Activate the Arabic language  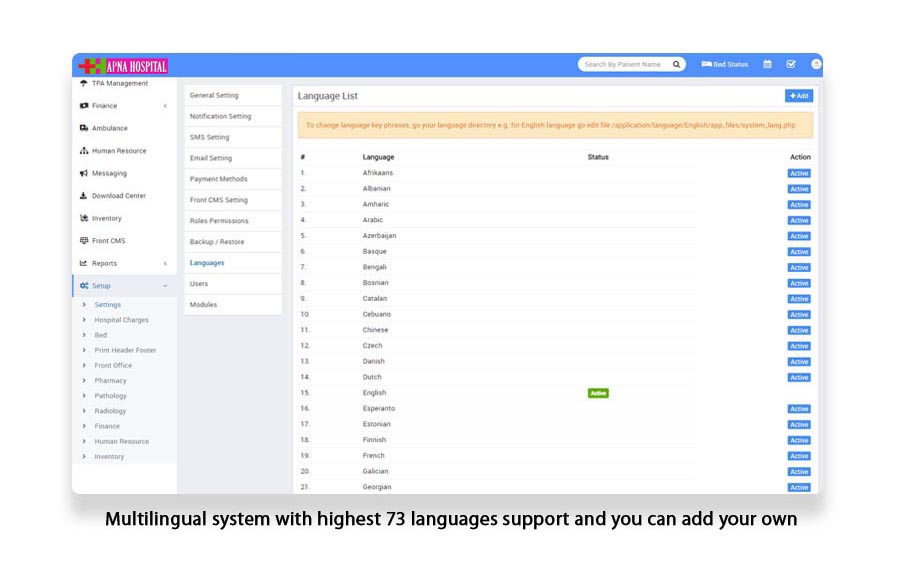click(799, 220)
